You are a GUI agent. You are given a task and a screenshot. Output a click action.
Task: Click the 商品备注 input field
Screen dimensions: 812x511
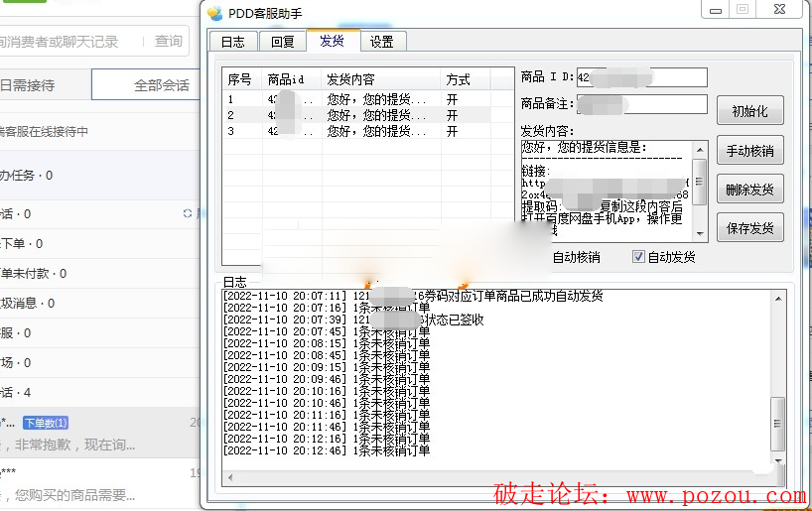[x=641, y=104]
